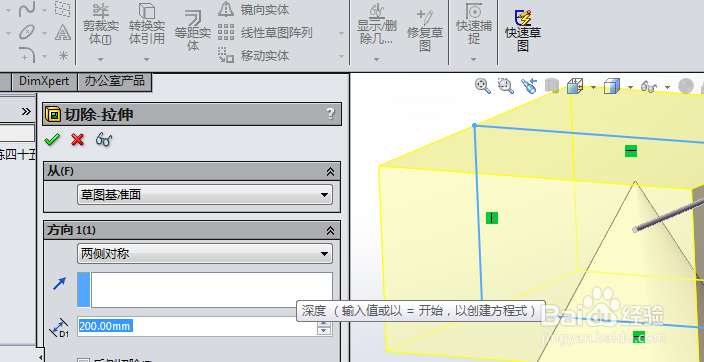Decrease depth with stepper down arrow
Image resolution: width=704 pixels, height=362 pixels.
coord(324,331)
